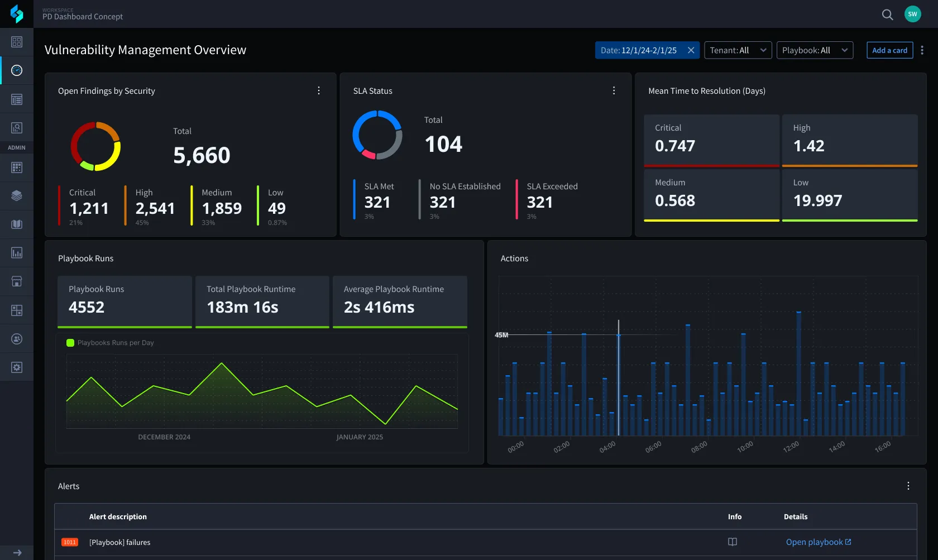
Task: Click the No SLA Established 321 value
Action: (443, 202)
